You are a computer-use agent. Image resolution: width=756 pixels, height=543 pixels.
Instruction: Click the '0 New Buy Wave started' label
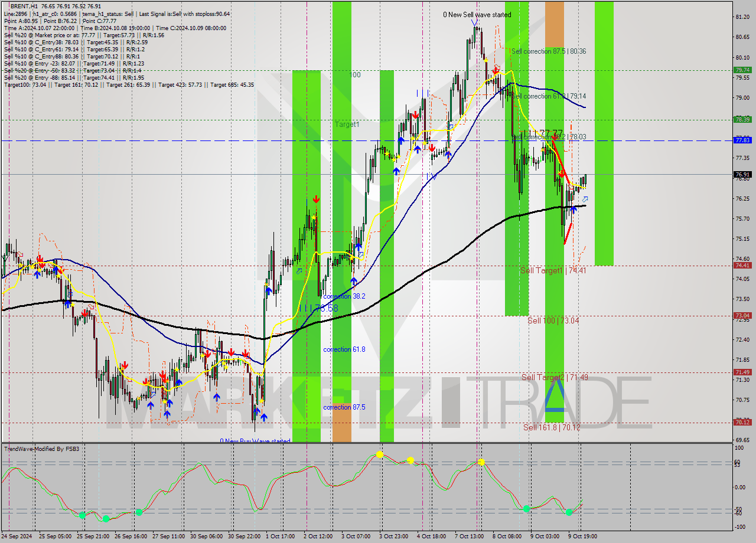[255, 441]
